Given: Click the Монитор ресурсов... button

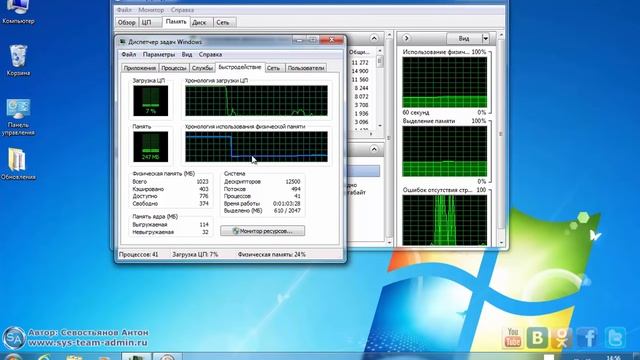Looking at the screenshot, I should 262,231.
